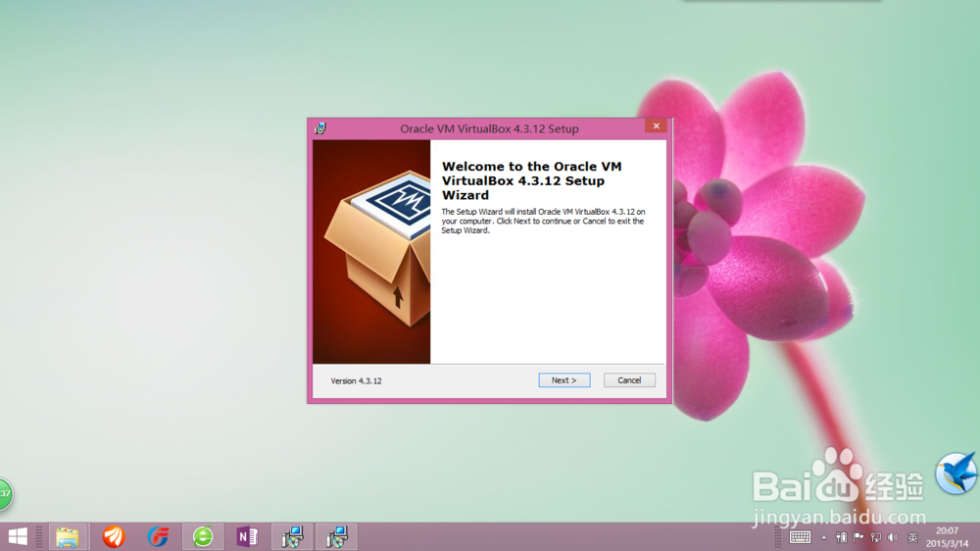Image resolution: width=980 pixels, height=551 pixels.
Task: Show hidden system tray icons
Action: click(x=824, y=538)
